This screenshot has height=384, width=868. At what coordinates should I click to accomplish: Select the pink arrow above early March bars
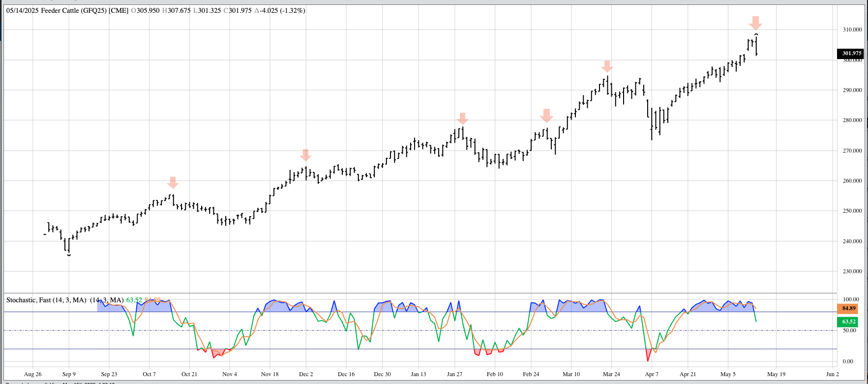click(x=546, y=115)
